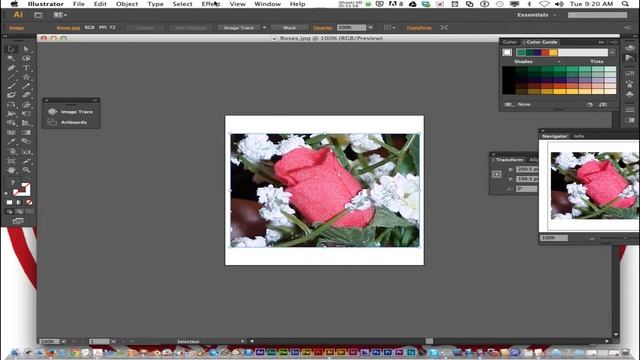Set paint mode to Gradient
This screenshot has height=360, width=640.
19,202
